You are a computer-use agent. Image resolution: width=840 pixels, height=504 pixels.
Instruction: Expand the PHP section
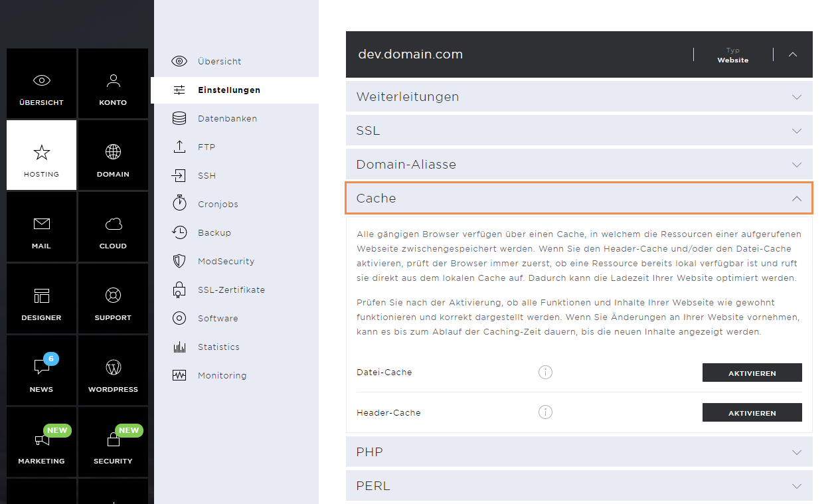point(579,452)
